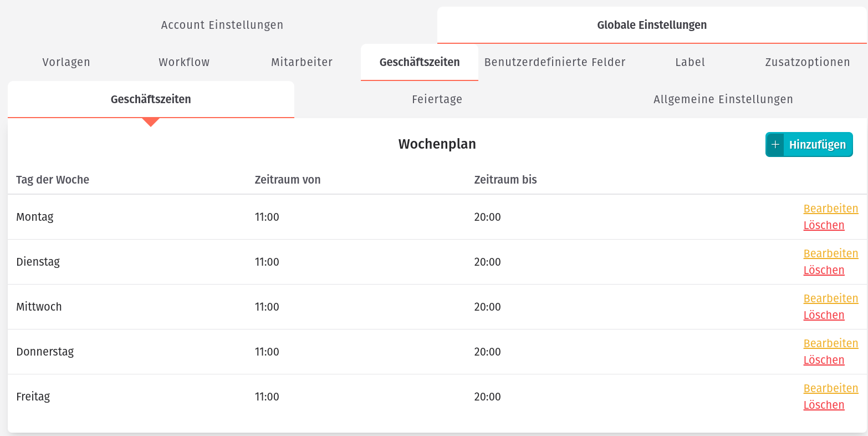This screenshot has width=868, height=436.
Task: Open Benutzerdefinierte Felder tab
Action: (555, 62)
